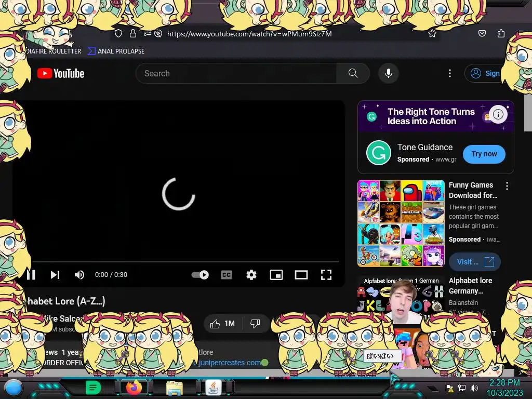Click The Right Tone Turns Ideas banner
The width and height of the screenshot is (532, 399).
[x=431, y=116]
